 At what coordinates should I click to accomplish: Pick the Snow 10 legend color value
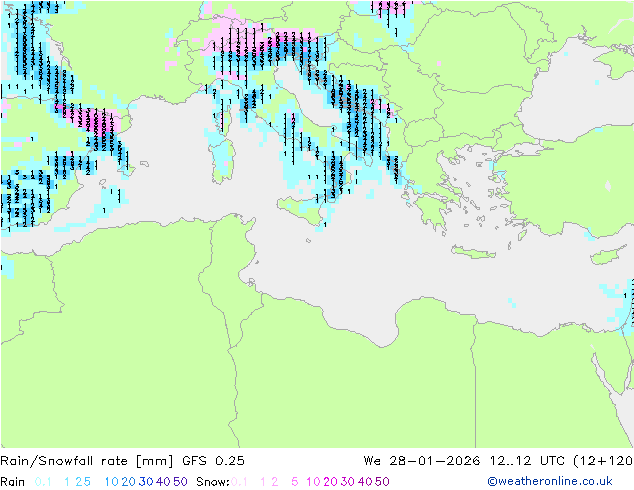pyautogui.click(x=313, y=482)
